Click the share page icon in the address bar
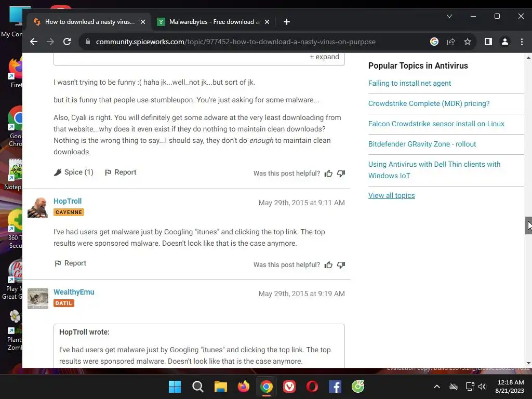This screenshot has height=399, width=532. pos(451,42)
